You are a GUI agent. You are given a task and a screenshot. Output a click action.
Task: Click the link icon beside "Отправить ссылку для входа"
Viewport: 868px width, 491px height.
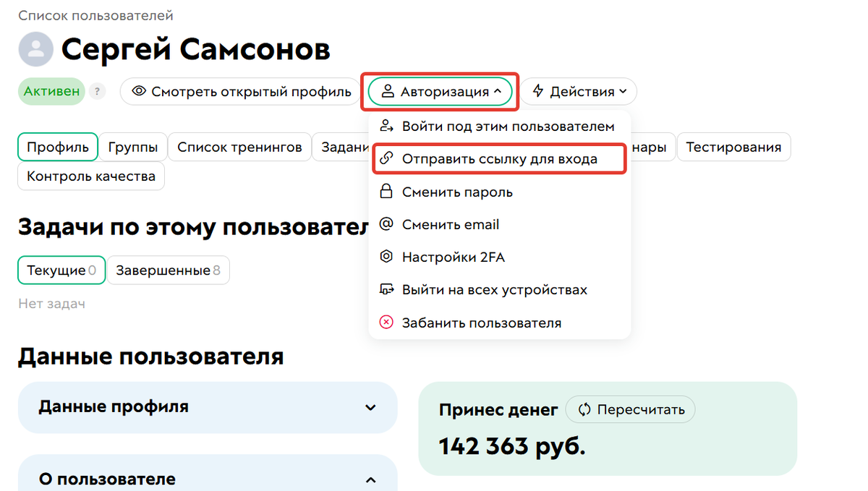(x=387, y=158)
